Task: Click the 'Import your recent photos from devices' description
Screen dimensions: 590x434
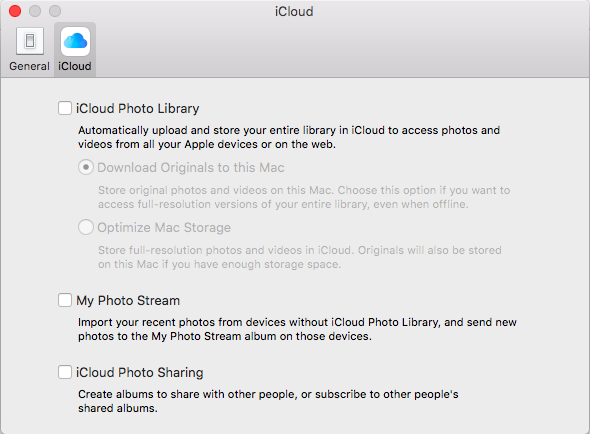Action: 297,329
